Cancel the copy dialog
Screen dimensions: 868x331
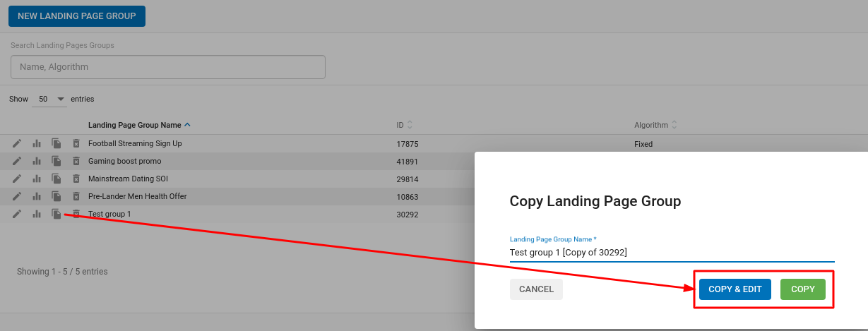click(x=536, y=289)
